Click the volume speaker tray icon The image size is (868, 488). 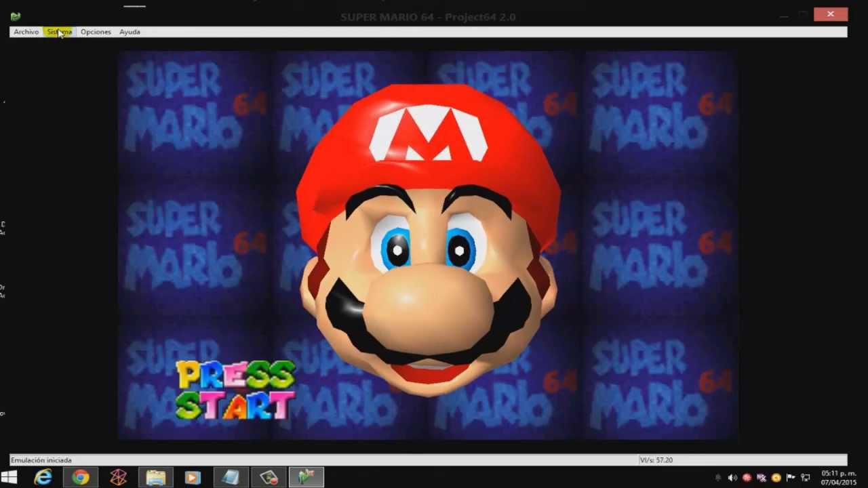tap(732, 478)
